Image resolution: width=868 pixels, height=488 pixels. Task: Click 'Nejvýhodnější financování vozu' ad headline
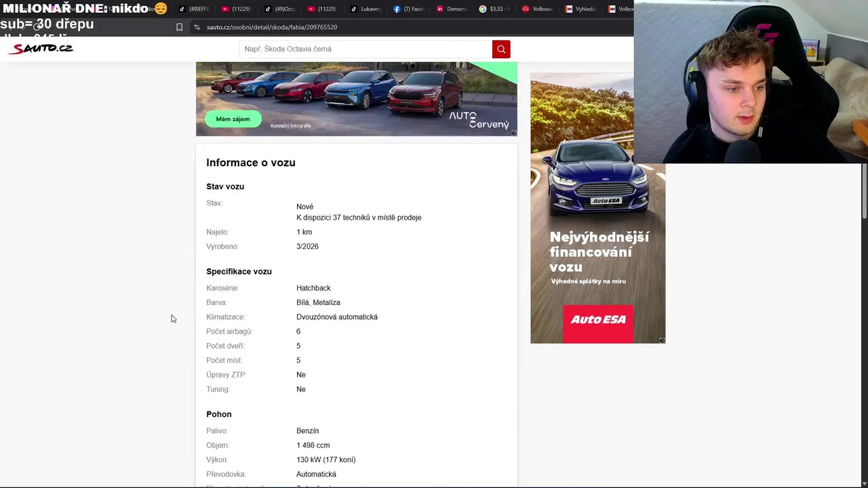click(x=599, y=251)
